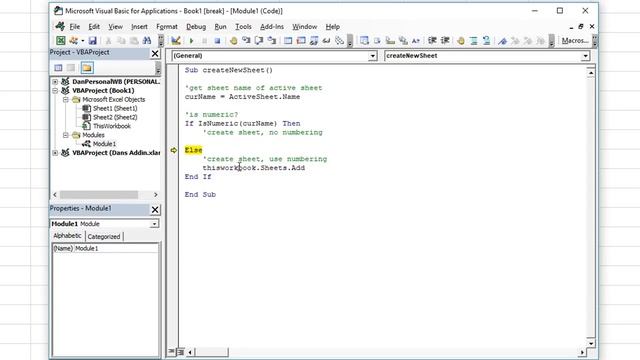Collapse the VBAProject (Book1) node

coord(55,91)
